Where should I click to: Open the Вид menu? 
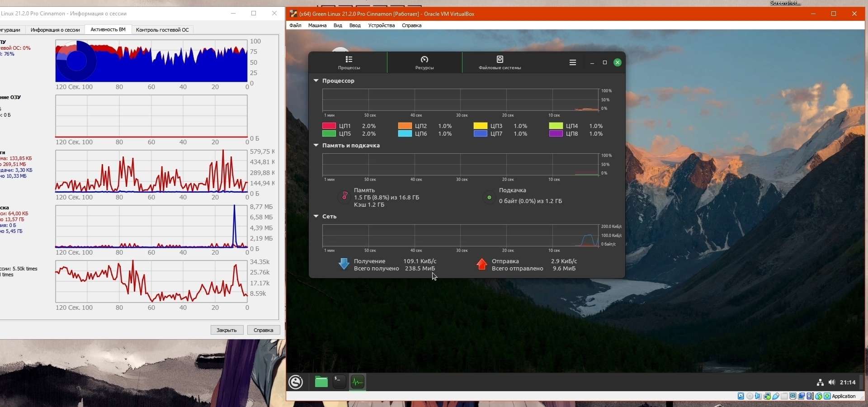pos(338,25)
